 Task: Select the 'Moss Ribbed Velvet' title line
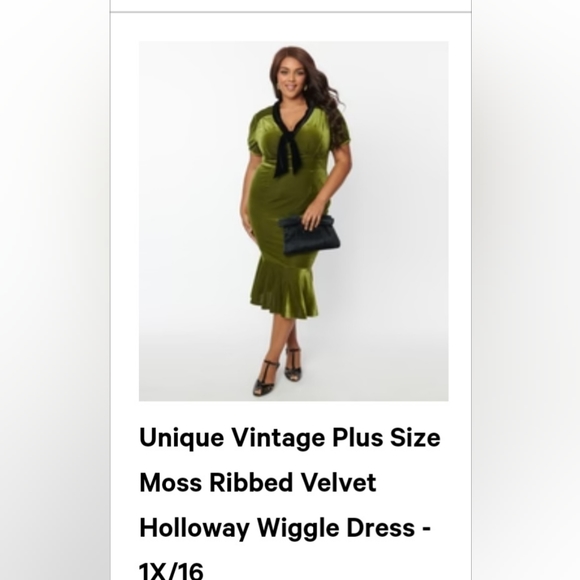258,482
